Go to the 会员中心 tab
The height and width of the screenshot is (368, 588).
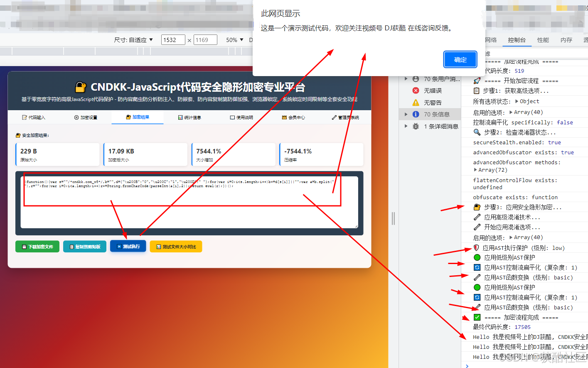coord(293,117)
